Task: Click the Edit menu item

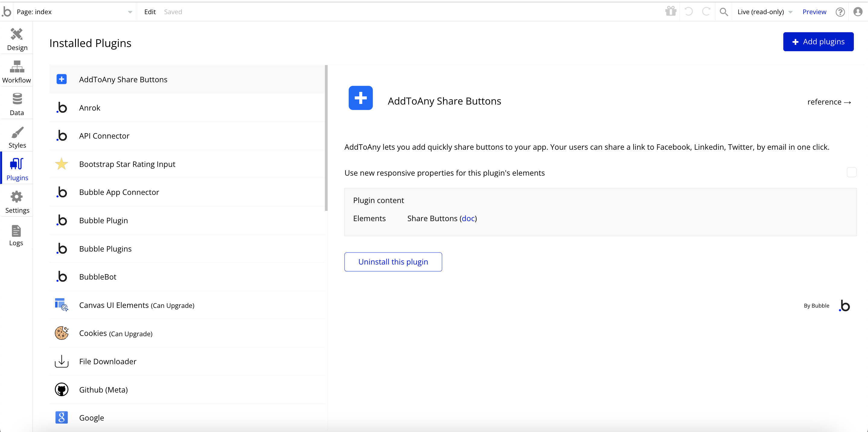Action: click(x=149, y=12)
